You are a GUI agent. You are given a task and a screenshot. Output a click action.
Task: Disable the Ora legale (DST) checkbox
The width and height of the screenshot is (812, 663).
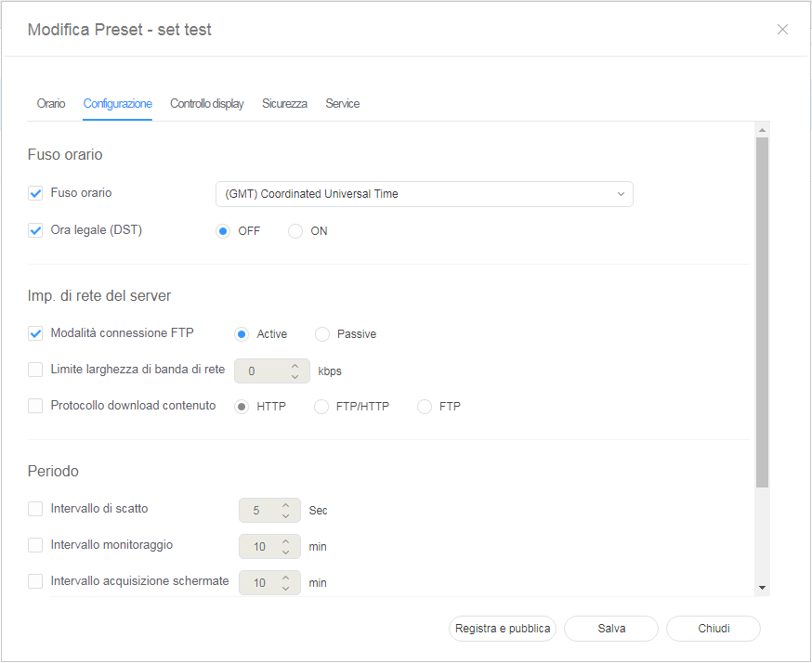pos(36,230)
